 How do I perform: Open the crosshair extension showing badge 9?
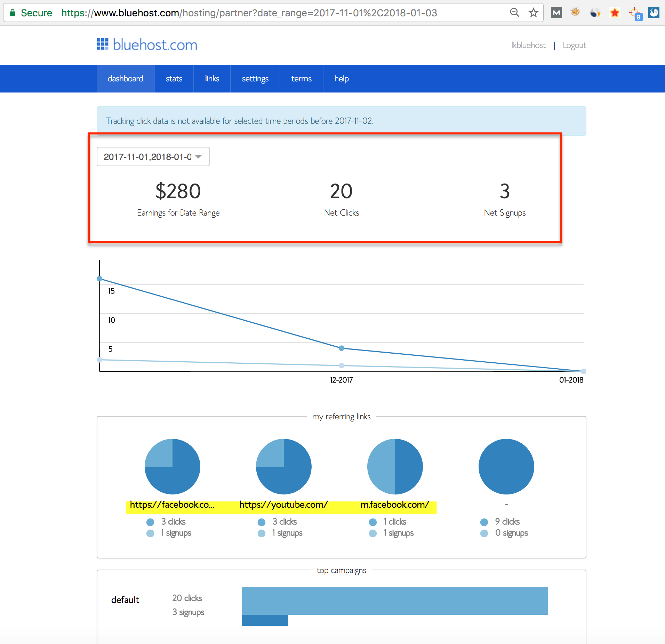click(634, 13)
